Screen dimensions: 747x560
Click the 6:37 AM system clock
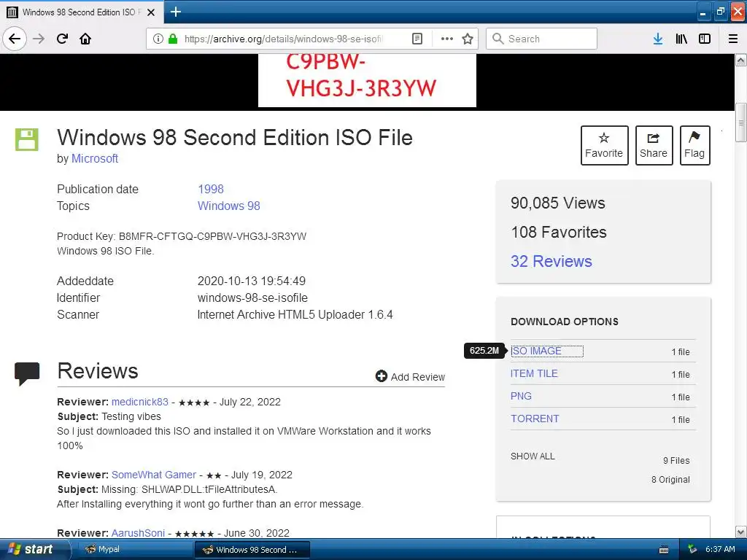tap(720, 549)
